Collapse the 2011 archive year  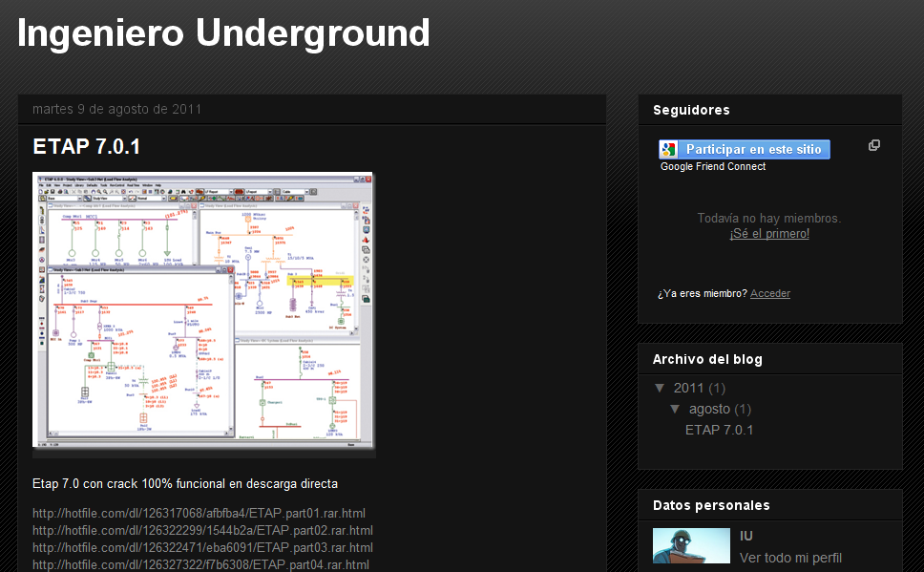660,388
